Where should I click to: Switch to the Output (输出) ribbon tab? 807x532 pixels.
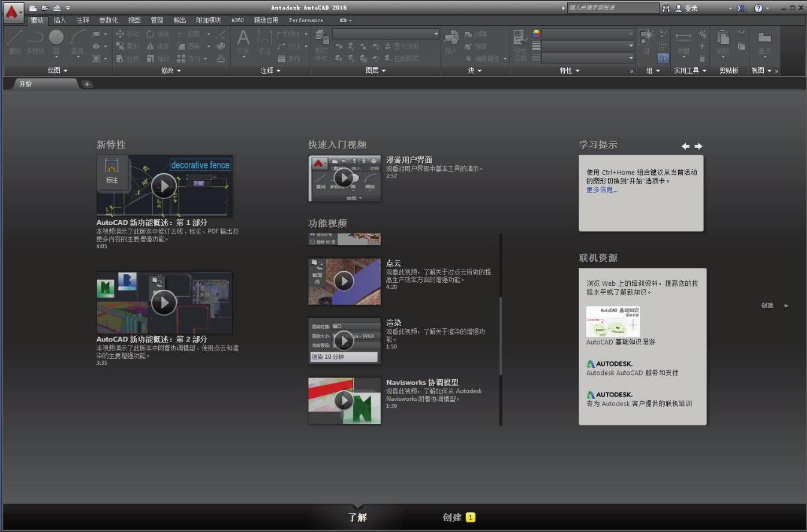click(x=180, y=20)
